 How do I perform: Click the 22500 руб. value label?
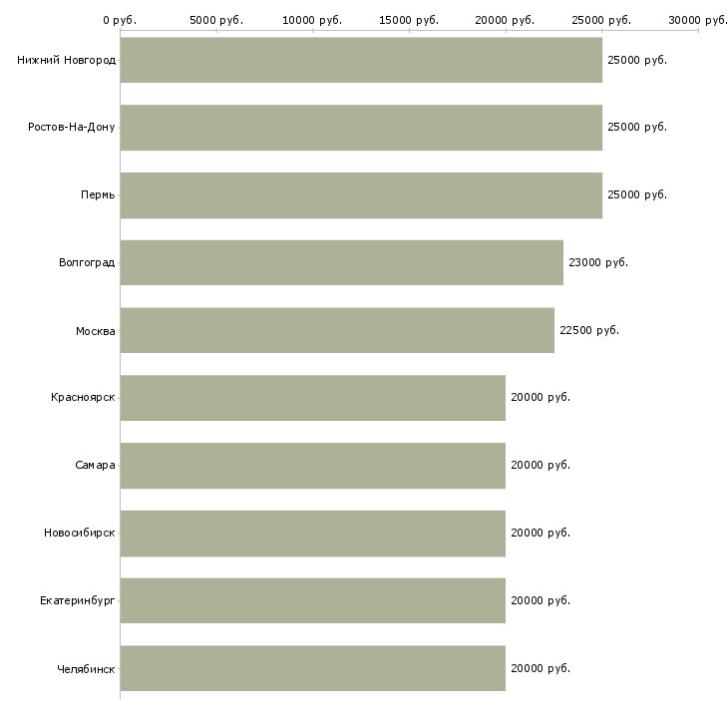pyautogui.click(x=589, y=330)
